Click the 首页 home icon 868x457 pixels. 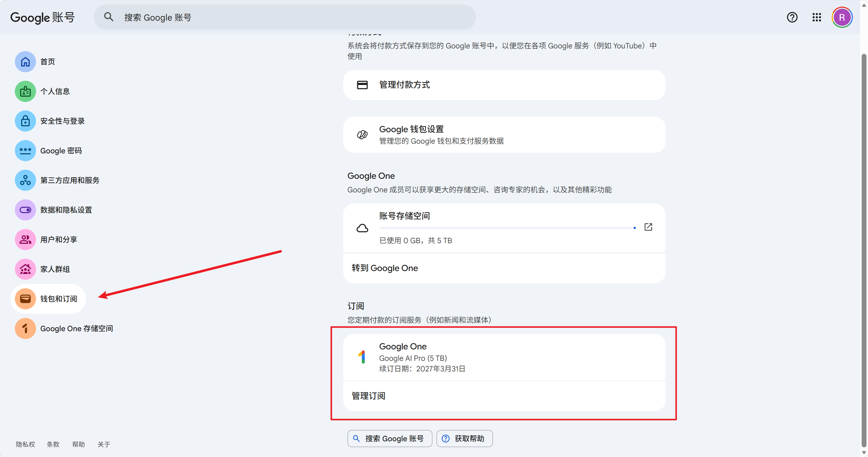pos(25,62)
